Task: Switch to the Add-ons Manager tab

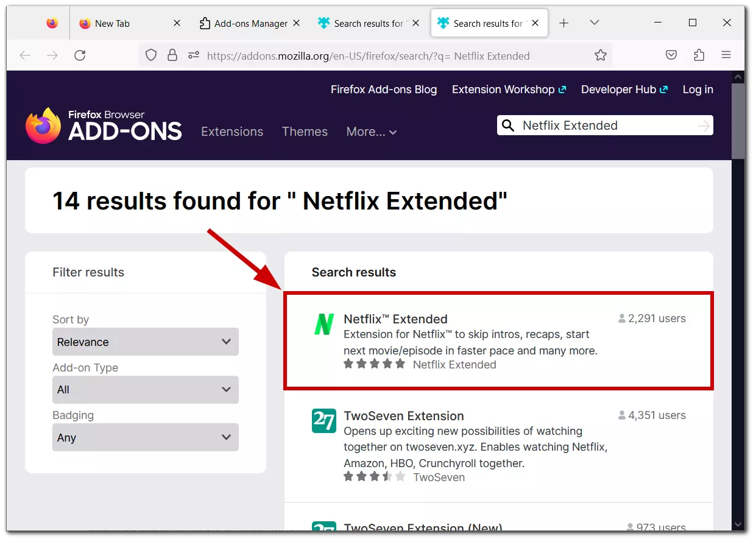Action: (249, 23)
